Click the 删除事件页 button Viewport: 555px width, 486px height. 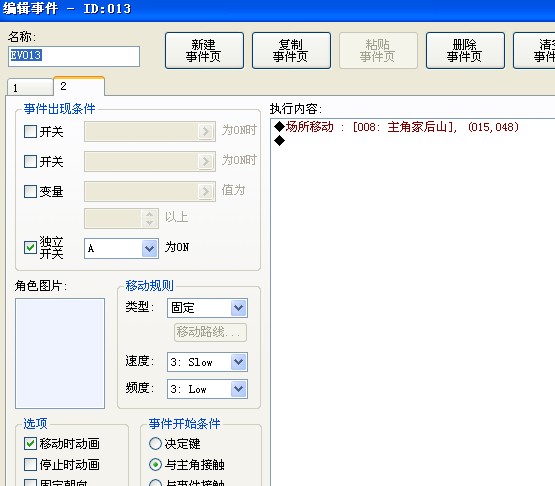click(465, 51)
